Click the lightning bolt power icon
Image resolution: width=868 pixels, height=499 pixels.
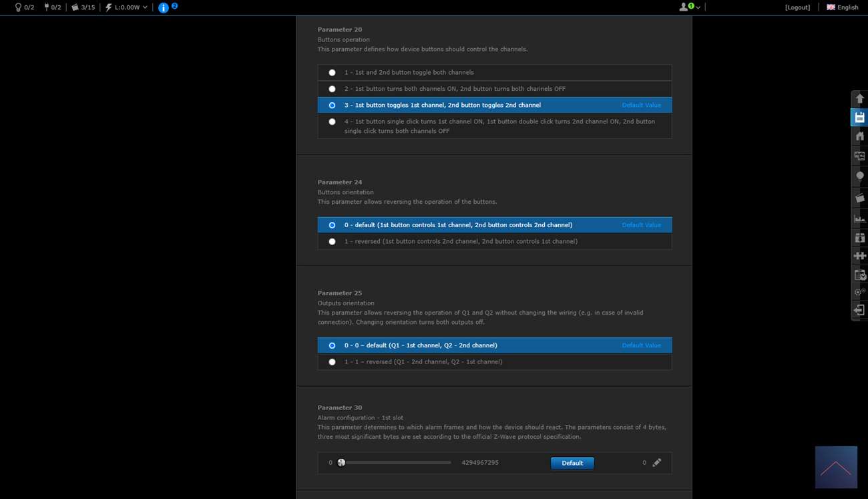[x=109, y=7]
